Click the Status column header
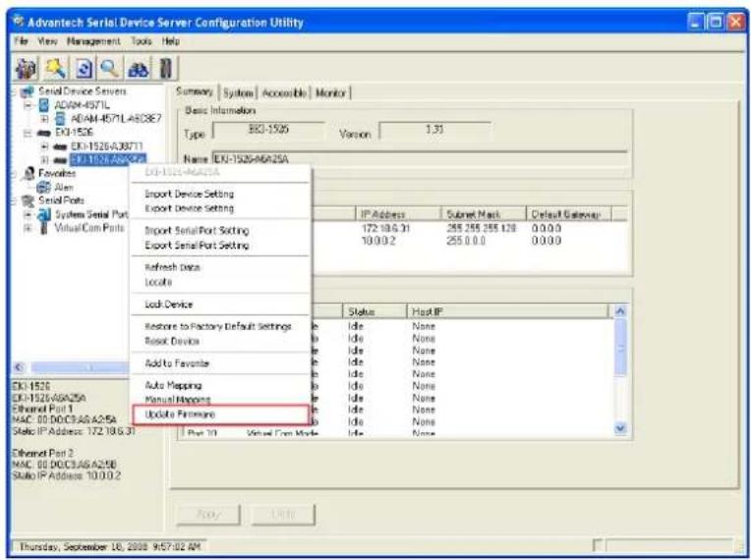This screenshot has width=751, height=560. pos(375,311)
